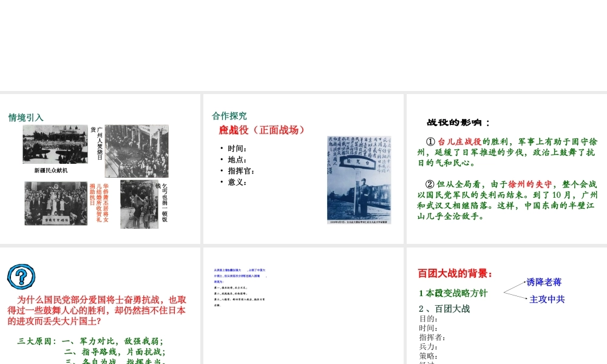Screen dimensions: 607x364
Task: Click the 指挥官： bullet item
Action: [x=240, y=171]
